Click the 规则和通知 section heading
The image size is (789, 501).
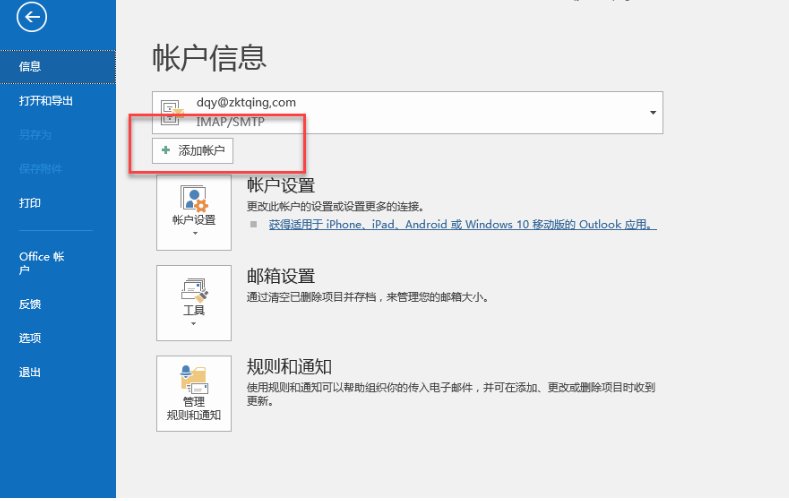[x=289, y=367]
